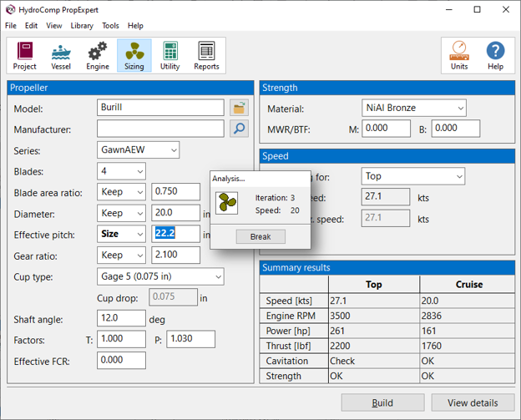Open the Diameter Keep dropdown
521x420 pixels.
pyautogui.click(x=121, y=213)
